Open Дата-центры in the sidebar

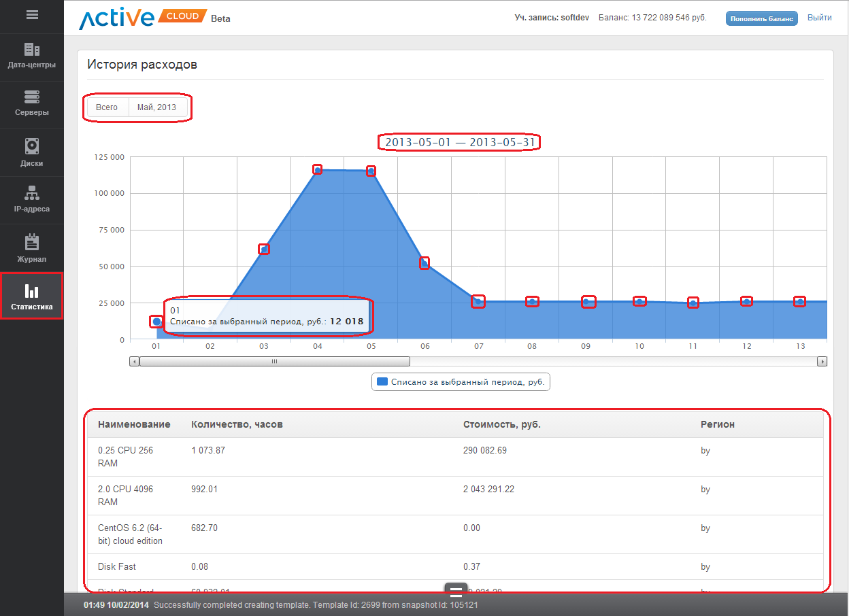tap(32, 57)
